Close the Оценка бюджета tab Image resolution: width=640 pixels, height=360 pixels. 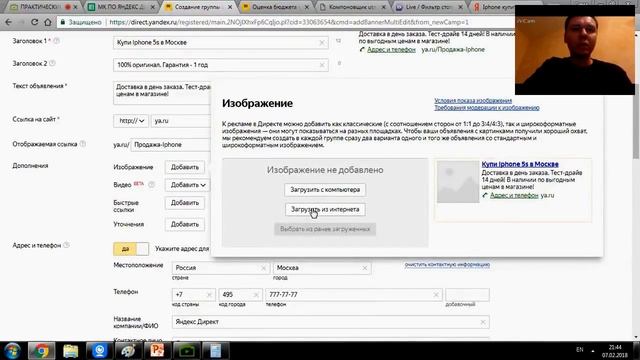click(x=307, y=7)
